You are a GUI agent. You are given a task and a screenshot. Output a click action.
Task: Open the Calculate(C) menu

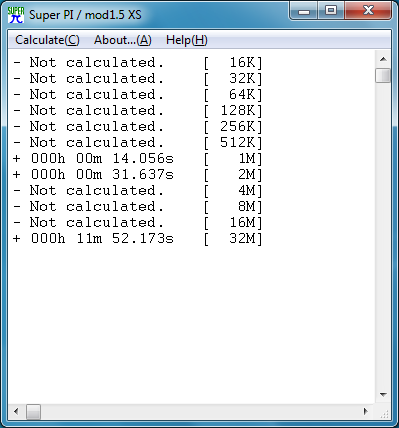[47, 40]
